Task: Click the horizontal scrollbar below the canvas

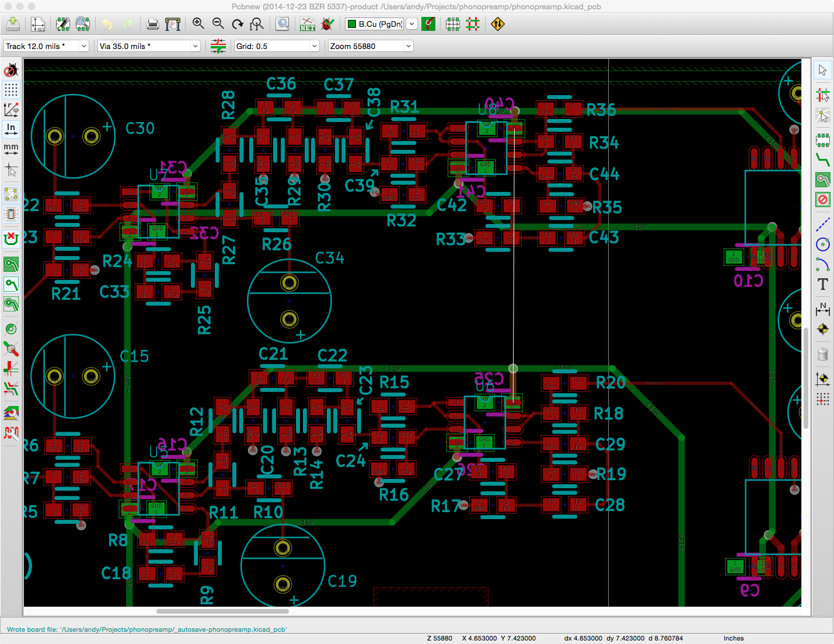Action: (222, 611)
